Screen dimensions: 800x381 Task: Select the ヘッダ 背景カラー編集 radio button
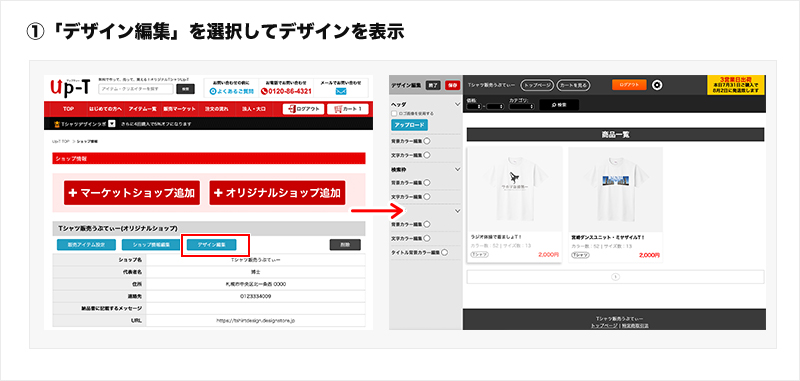tap(427, 141)
